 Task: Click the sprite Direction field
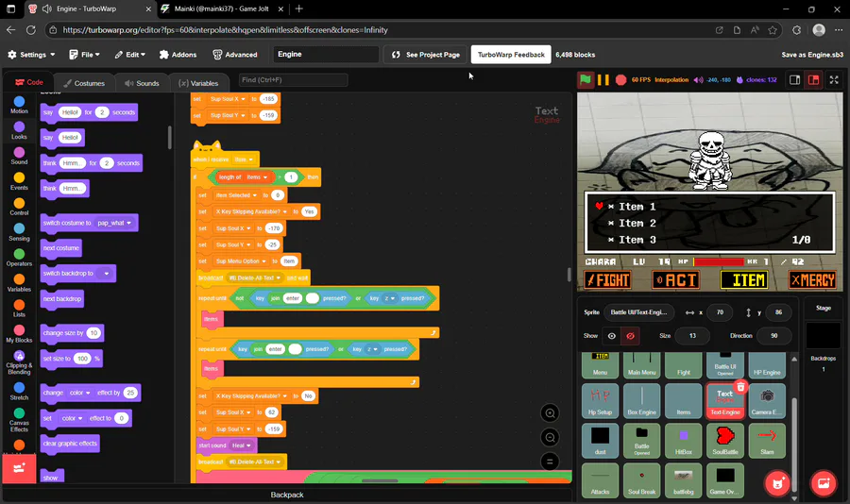[x=774, y=336]
